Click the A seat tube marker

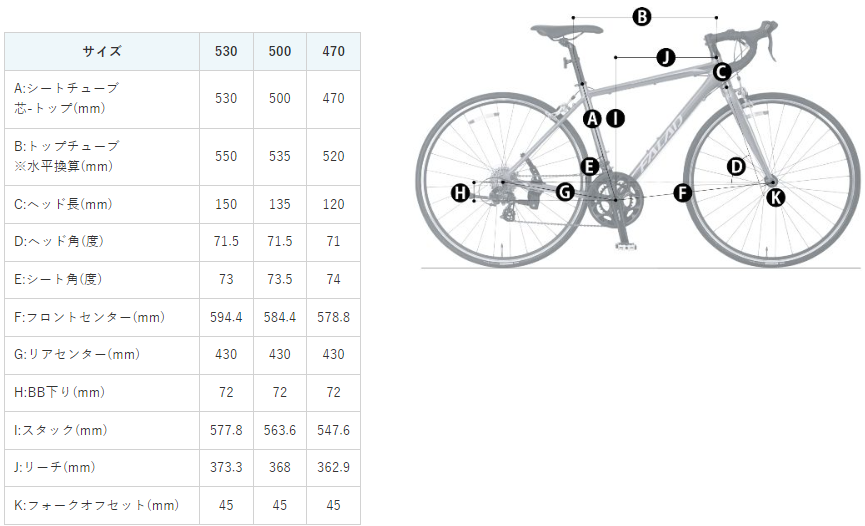point(592,119)
